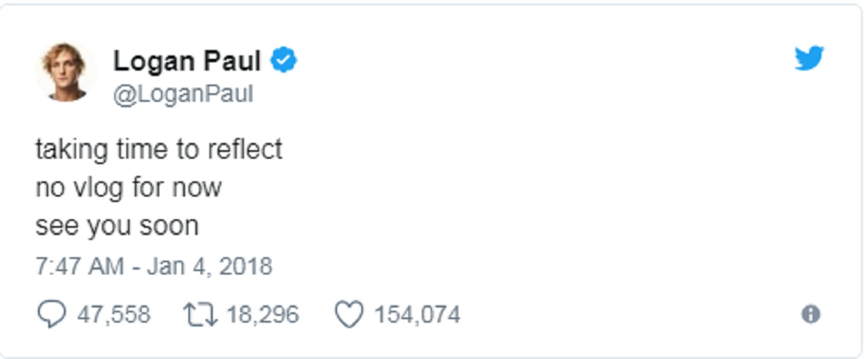
Task: Click the reply speech bubble icon
Action: tap(52, 314)
